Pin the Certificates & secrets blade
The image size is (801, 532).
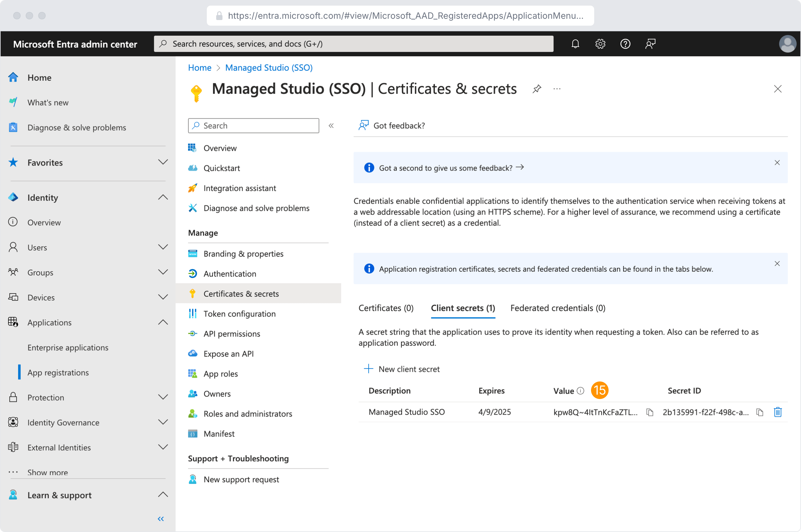[x=537, y=89]
